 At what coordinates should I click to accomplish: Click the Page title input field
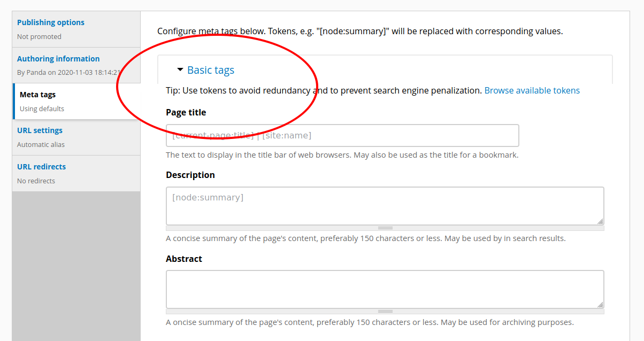[342, 135]
